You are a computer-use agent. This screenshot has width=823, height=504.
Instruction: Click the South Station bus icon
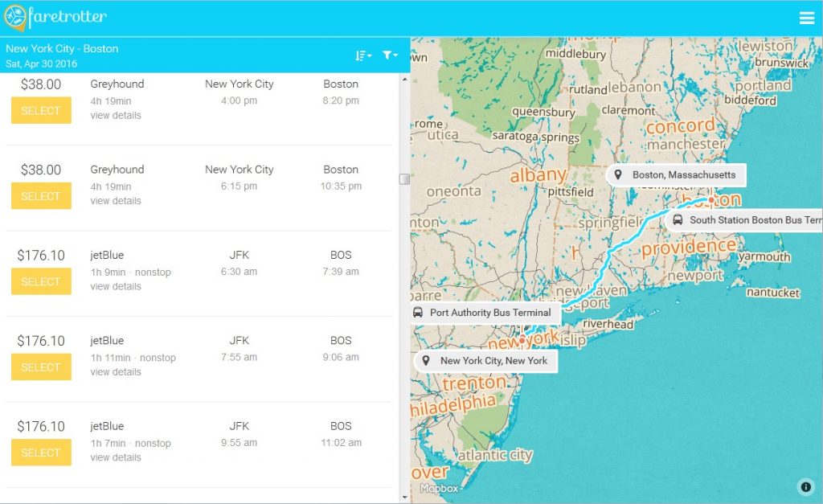pos(678,220)
